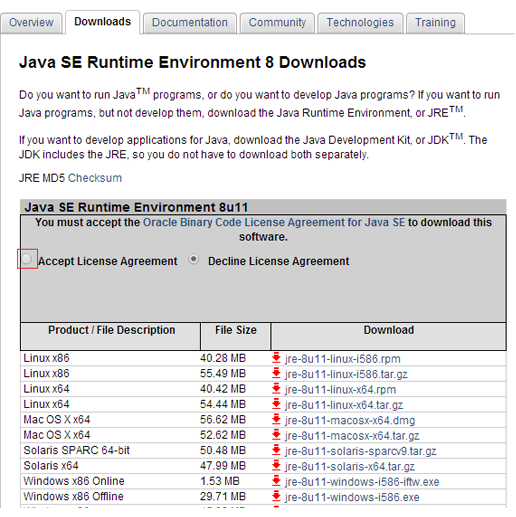The image size is (516, 517).
Task: Download jre-8u11-linux-x64.rpm file link
Action: click(340, 390)
